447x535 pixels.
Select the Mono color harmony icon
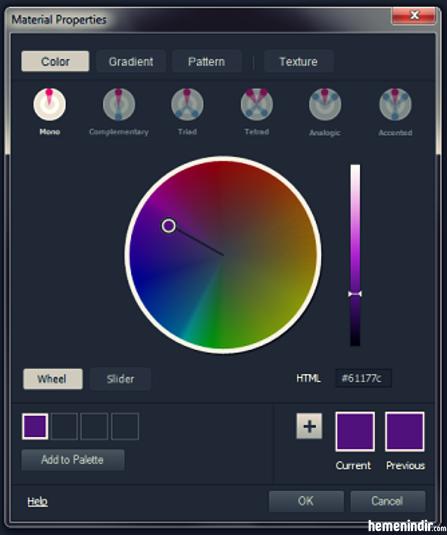pos(49,104)
